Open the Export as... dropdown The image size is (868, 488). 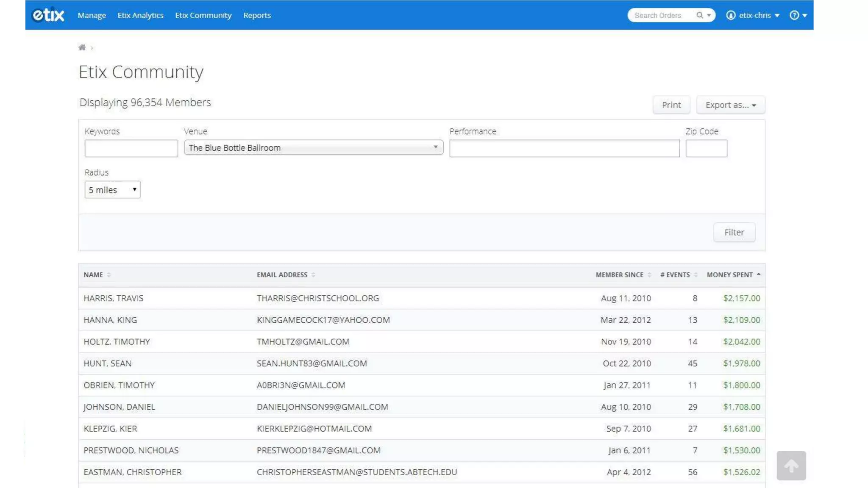tap(730, 105)
